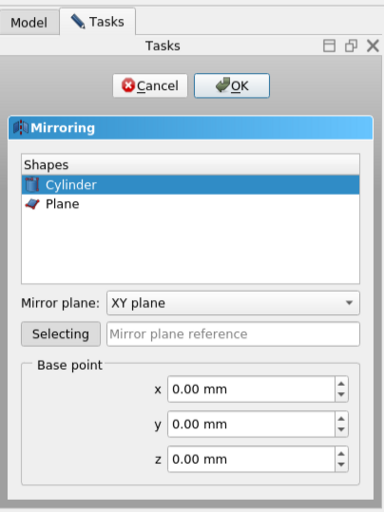Click the base point y input field
Image resolution: width=384 pixels, height=512 pixels.
coord(251,424)
